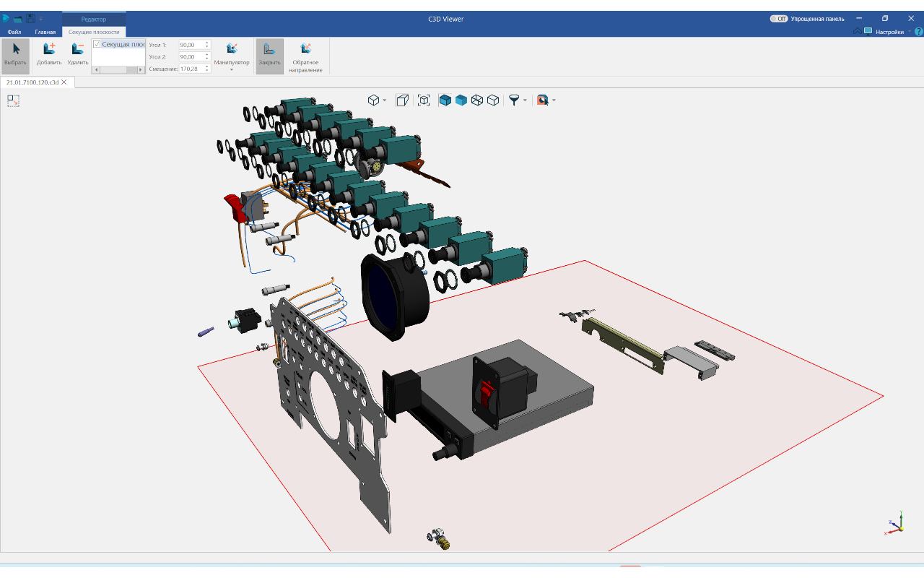Expand the section view tool dropdown arrow
924x578 pixels.
click(x=554, y=100)
